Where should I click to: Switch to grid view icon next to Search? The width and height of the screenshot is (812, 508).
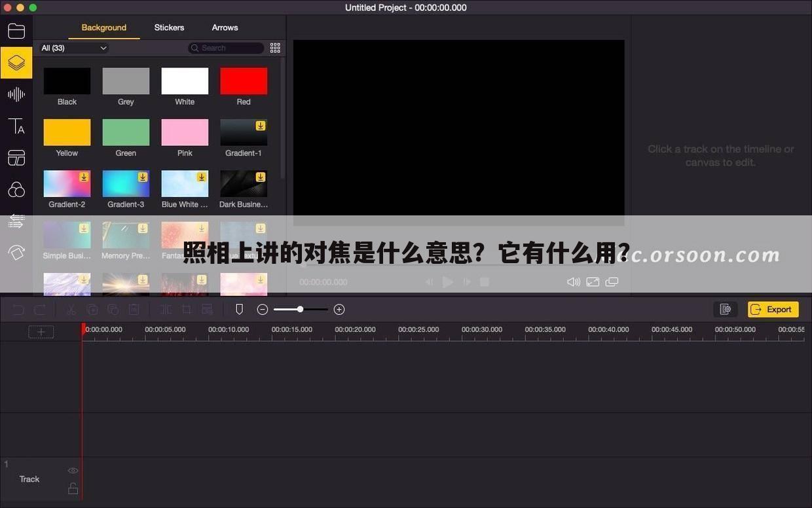275,48
